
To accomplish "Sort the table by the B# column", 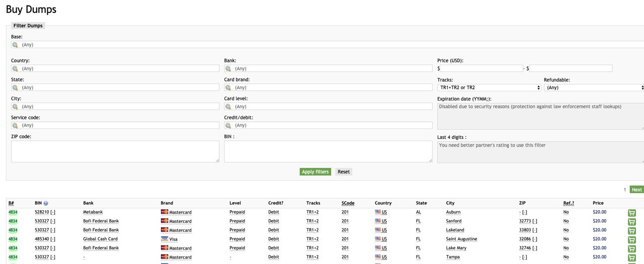I will tap(11, 203).
